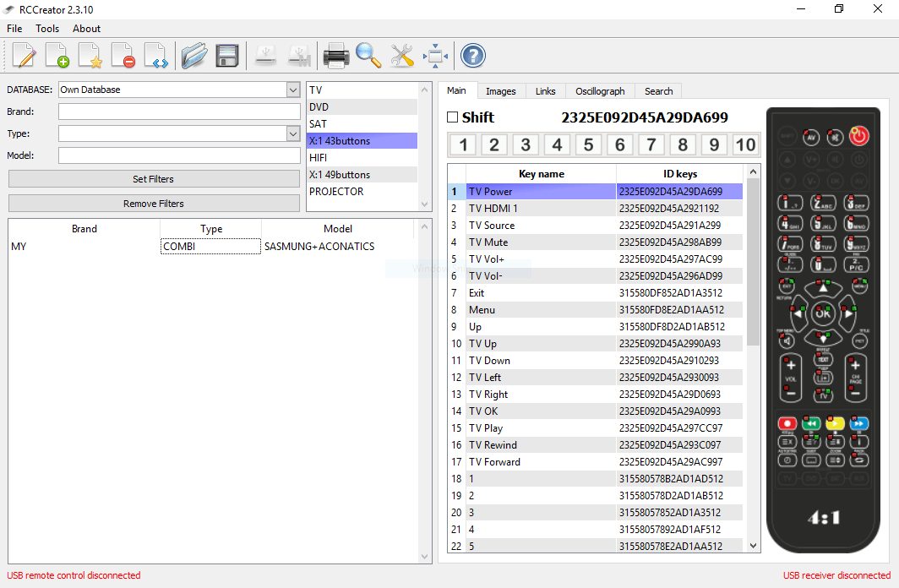The image size is (899, 588).
Task: Click the AV button on remote image
Action: click(x=811, y=137)
